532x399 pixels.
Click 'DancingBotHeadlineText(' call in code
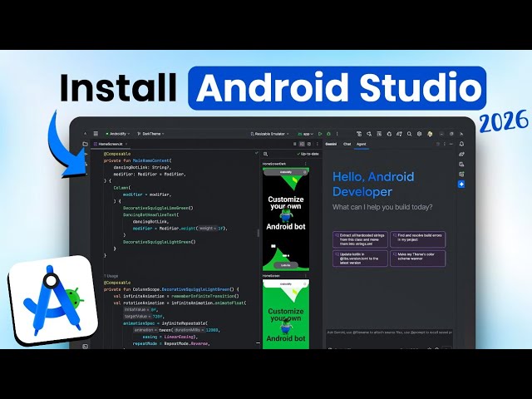pyautogui.click(x=150, y=214)
